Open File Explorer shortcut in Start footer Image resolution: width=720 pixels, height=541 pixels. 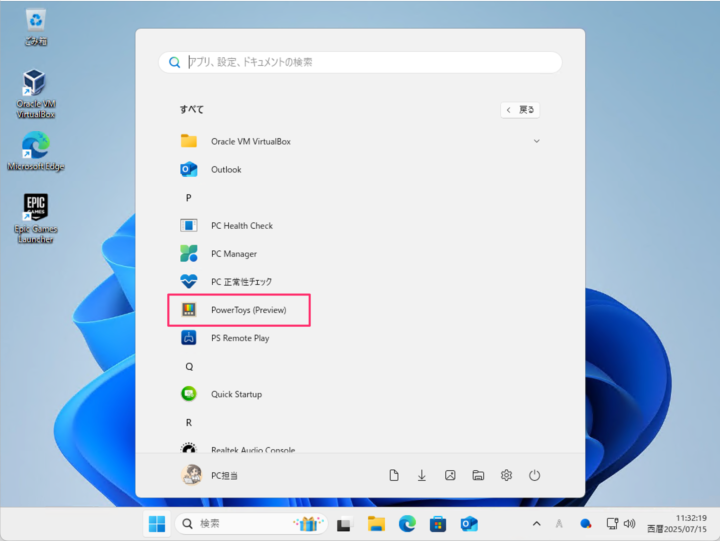478,475
